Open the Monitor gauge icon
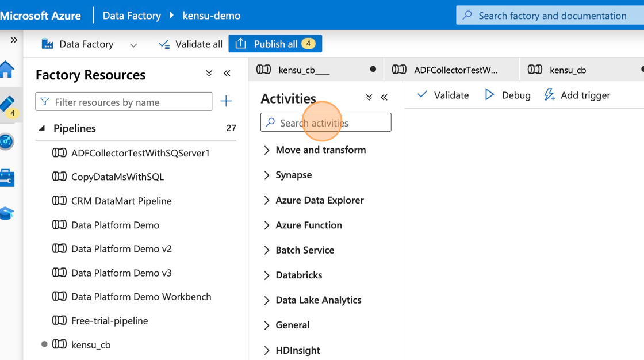This screenshot has width=644, height=360. 6,141
